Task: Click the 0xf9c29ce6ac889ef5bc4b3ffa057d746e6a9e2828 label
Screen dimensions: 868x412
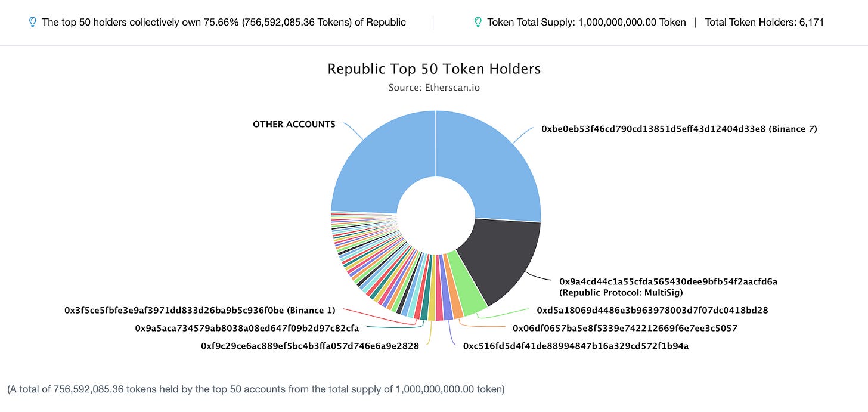Action: click(x=310, y=346)
